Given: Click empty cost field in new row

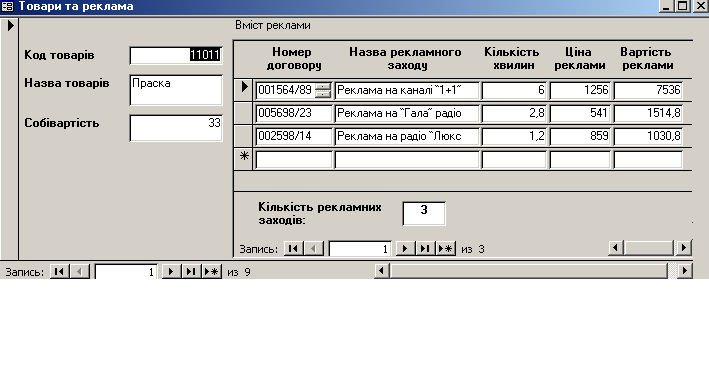Looking at the screenshot, I should 648,159.
